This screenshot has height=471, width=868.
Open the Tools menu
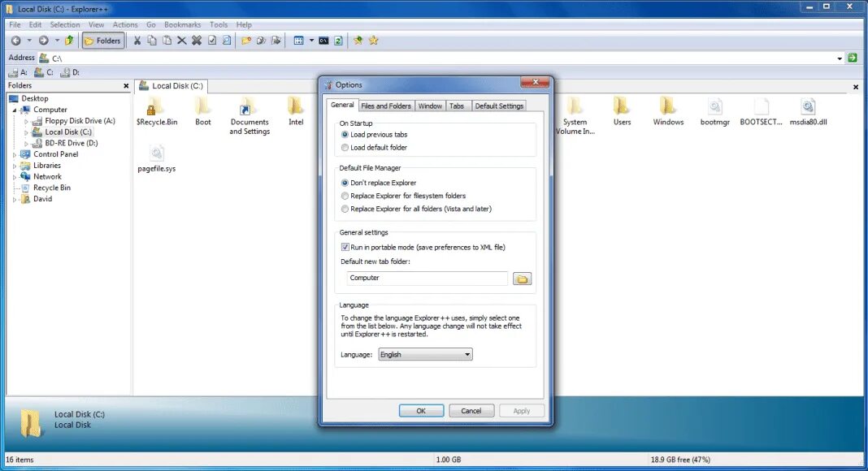[219, 24]
